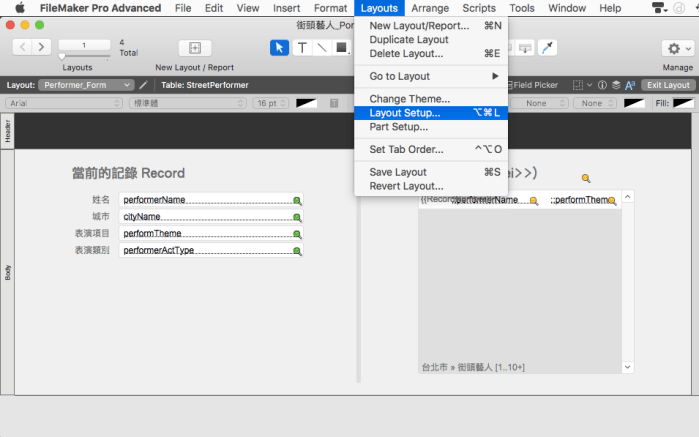Click the orange search badge above portal

point(586,178)
